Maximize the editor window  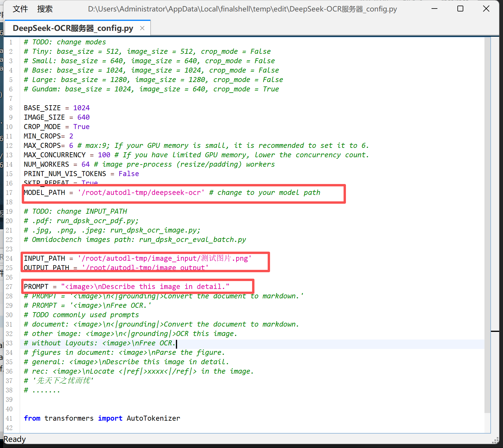pyautogui.click(x=460, y=9)
